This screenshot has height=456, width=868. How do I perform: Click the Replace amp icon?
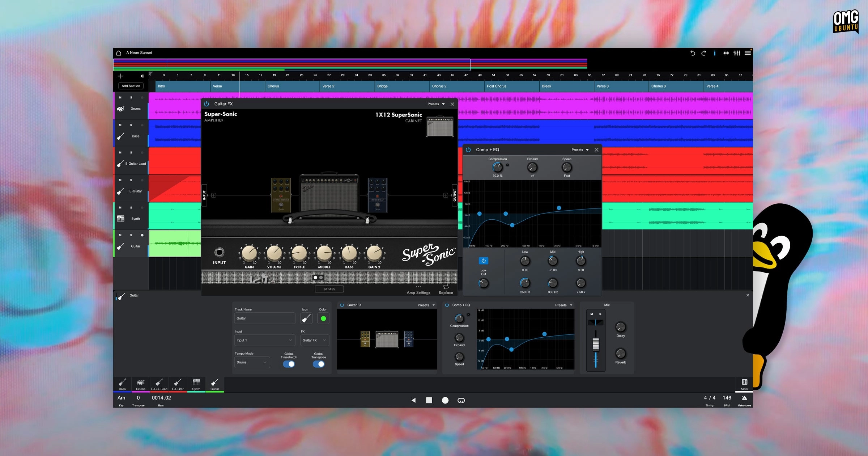[446, 287]
